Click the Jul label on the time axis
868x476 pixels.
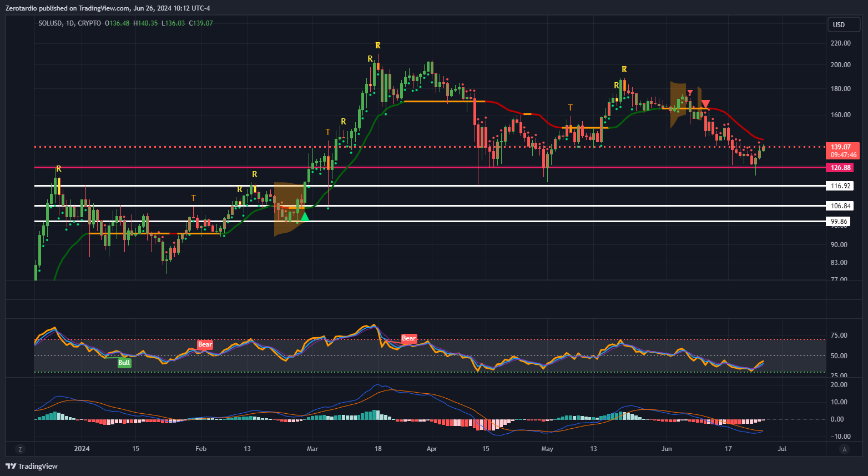point(782,449)
